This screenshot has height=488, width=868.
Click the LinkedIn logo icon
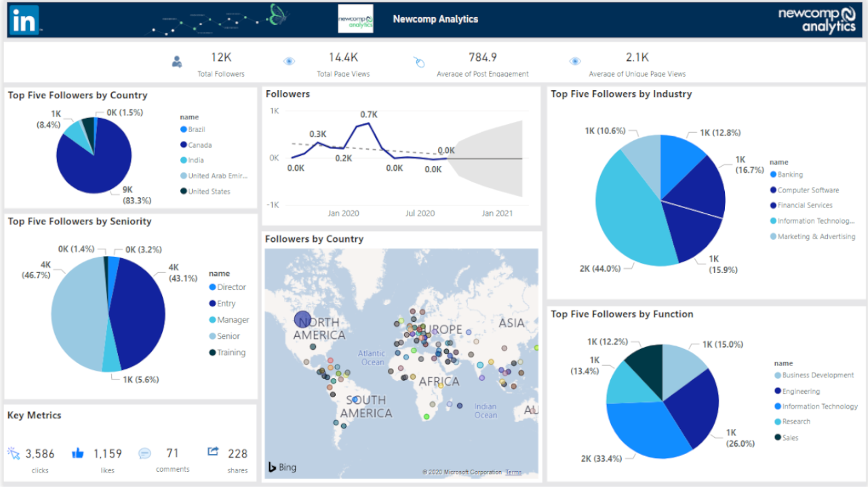pos(24,20)
